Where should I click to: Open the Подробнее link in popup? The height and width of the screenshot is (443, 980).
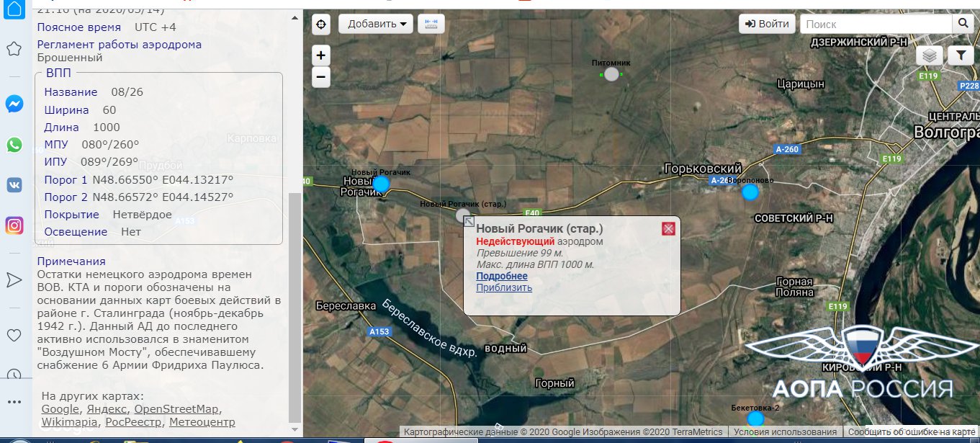click(502, 276)
